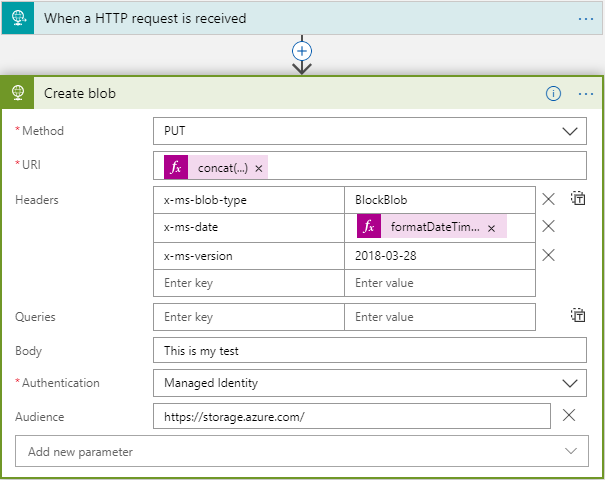Delete the x-ms-blob-type header row
The height and width of the screenshot is (480, 605).
(x=548, y=199)
